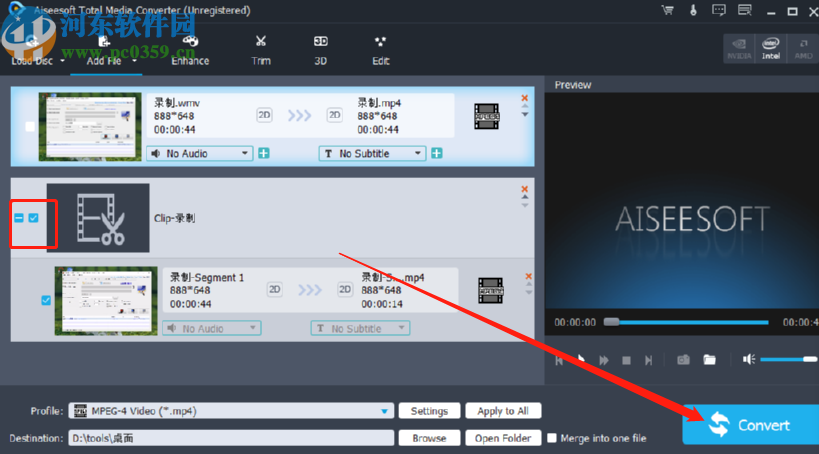Go to previous frame in preview

click(x=559, y=360)
